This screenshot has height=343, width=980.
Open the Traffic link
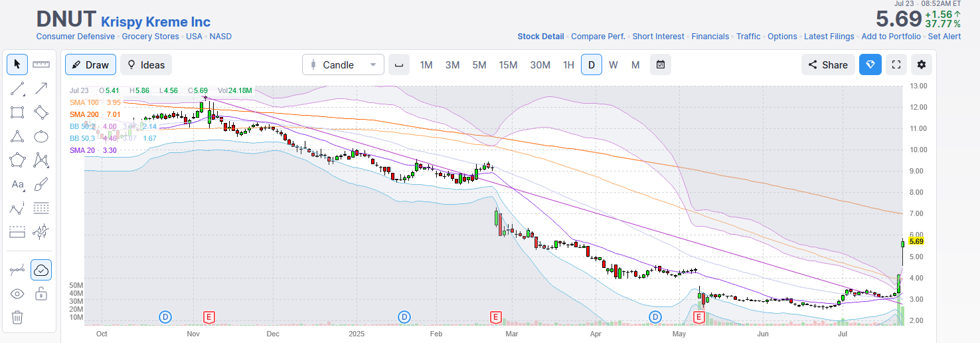click(x=748, y=37)
